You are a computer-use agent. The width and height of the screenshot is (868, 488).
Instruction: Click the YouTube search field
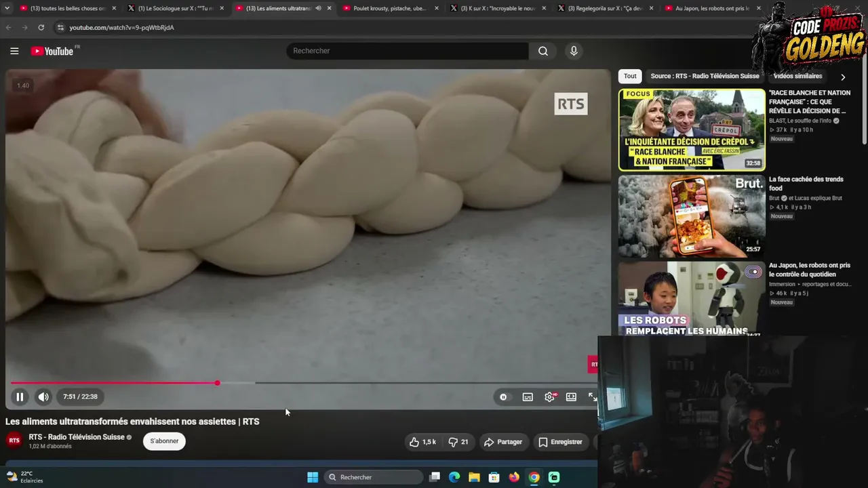(x=407, y=51)
